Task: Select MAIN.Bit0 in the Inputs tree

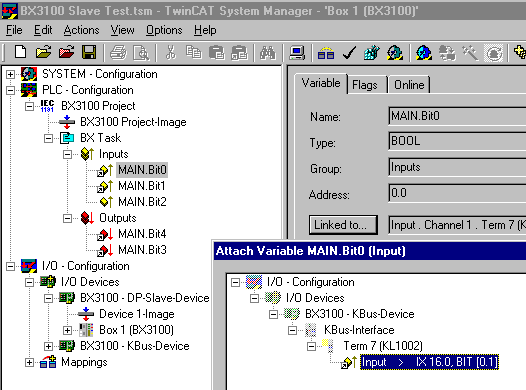Action: 142,170
